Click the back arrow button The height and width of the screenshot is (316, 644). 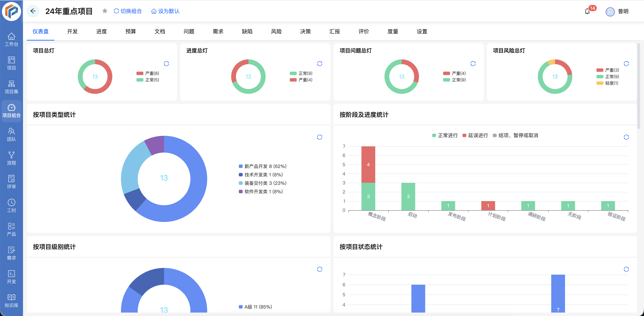pyautogui.click(x=33, y=11)
